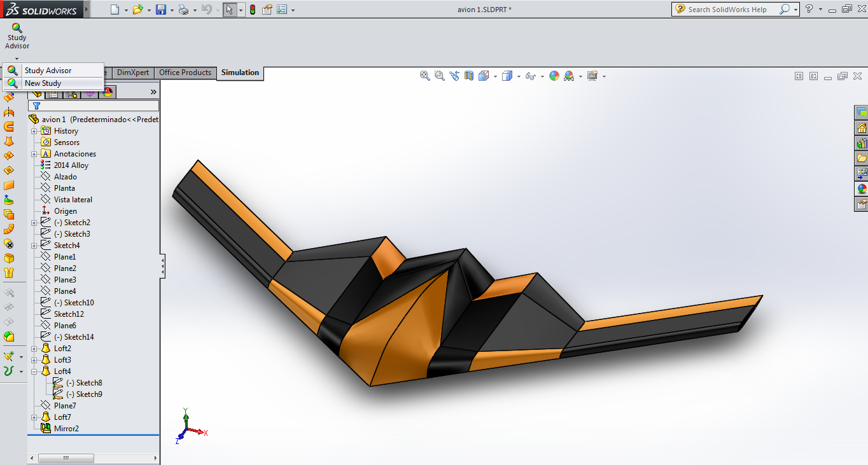
Task: Click the Previous View icon
Action: coord(454,76)
